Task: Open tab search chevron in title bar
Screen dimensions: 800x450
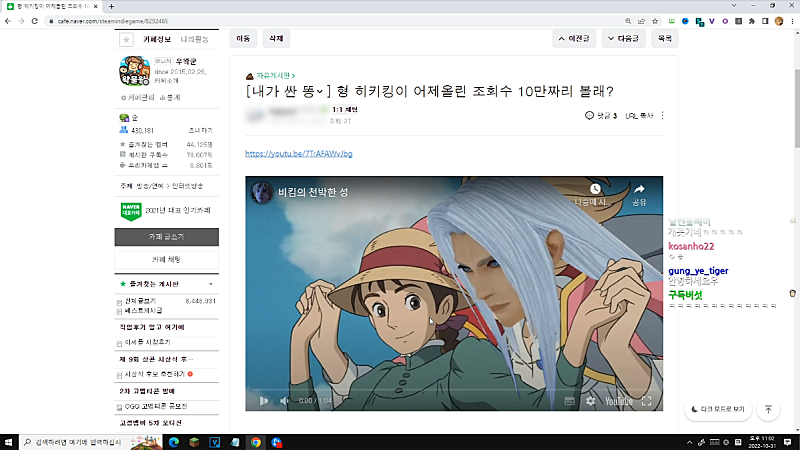Action: pyautogui.click(x=734, y=6)
